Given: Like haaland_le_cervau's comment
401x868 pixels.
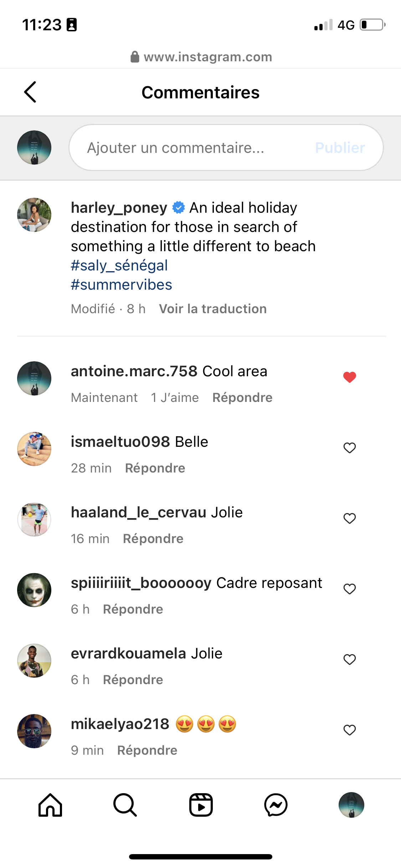Looking at the screenshot, I should point(350,518).
